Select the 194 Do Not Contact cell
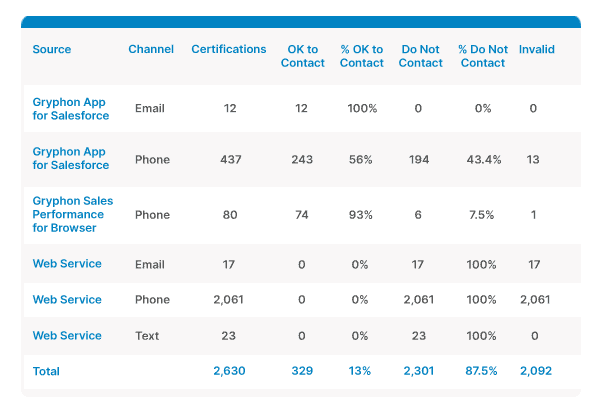 (419, 160)
